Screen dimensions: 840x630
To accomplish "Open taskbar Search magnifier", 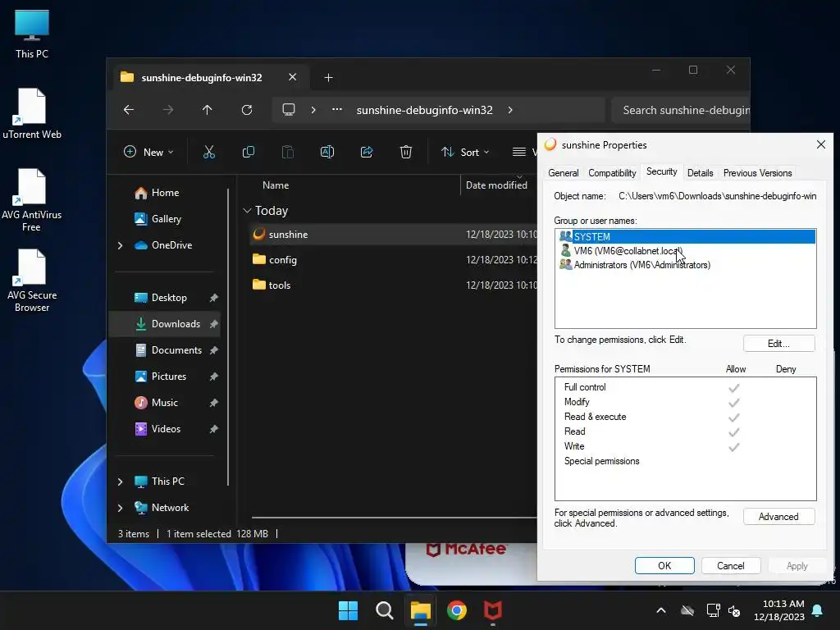I will point(384,610).
